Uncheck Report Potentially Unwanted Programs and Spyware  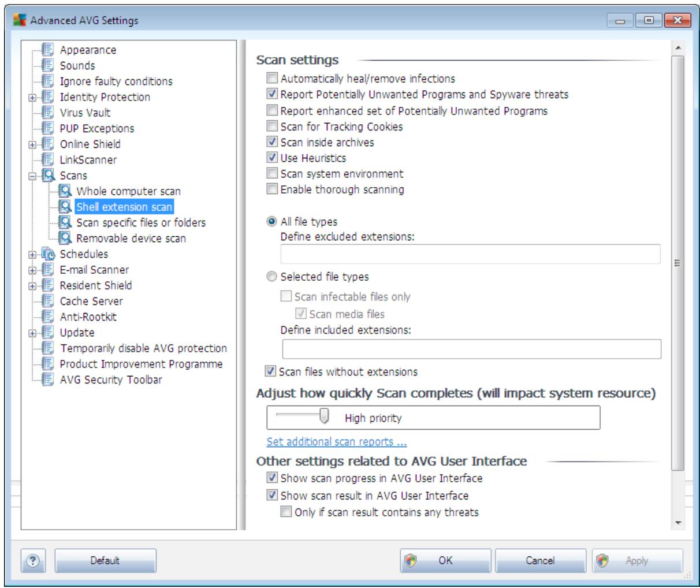(x=272, y=94)
